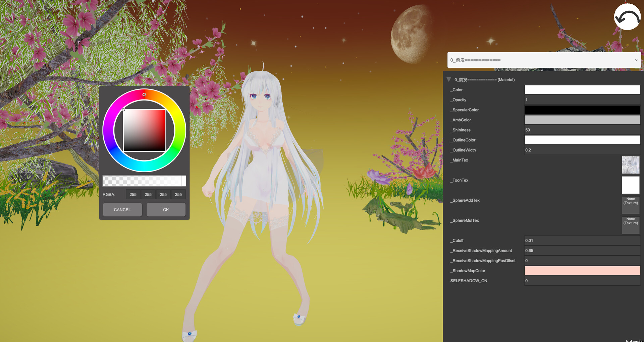Click the _Shininess value field

[x=582, y=130]
